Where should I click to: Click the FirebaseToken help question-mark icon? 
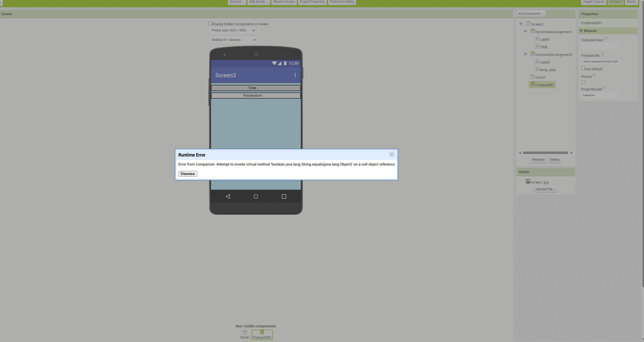point(606,38)
